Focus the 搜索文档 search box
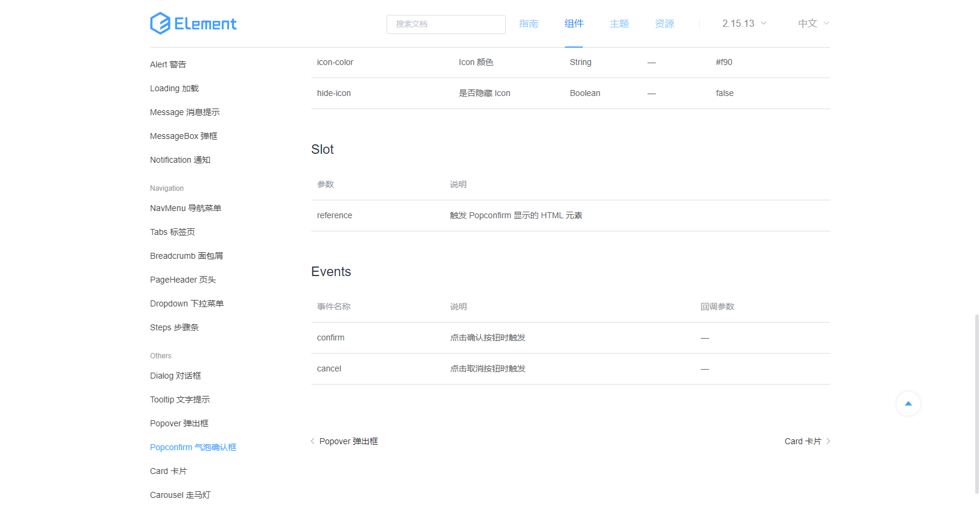The height and width of the screenshot is (505, 980). click(446, 24)
